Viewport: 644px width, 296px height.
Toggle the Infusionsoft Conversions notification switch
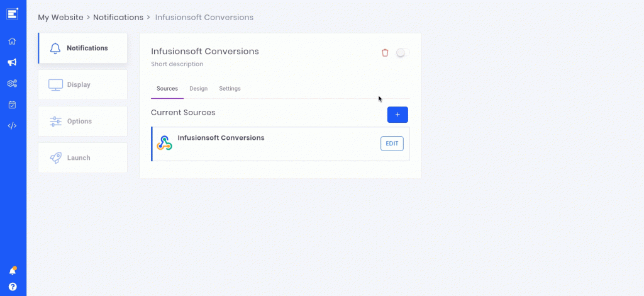[402, 53]
